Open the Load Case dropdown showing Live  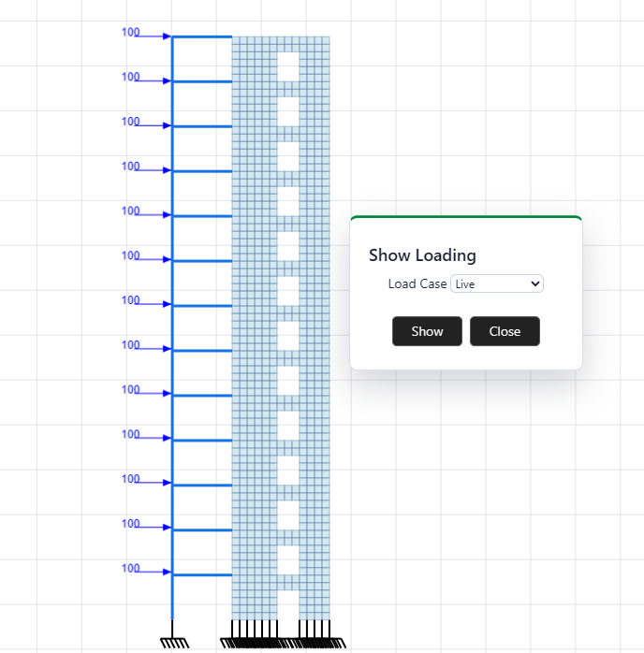coord(496,283)
